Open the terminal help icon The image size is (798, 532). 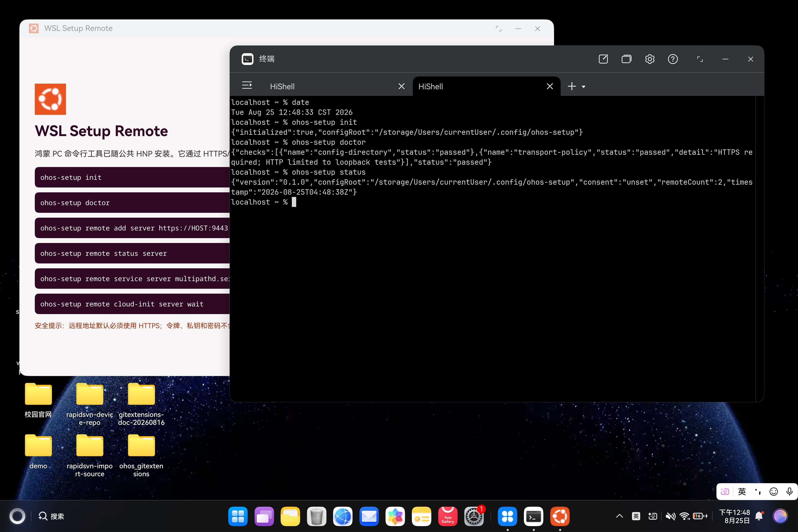point(673,59)
